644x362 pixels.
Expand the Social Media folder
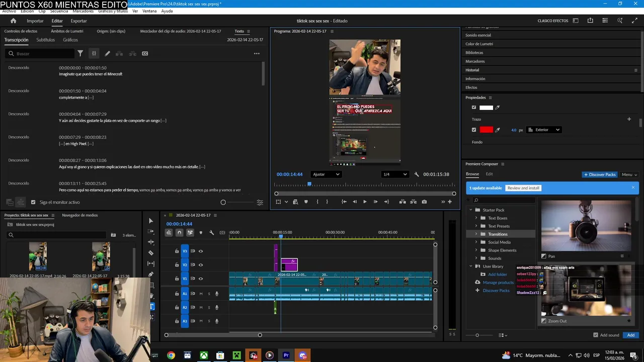click(476, 242)
